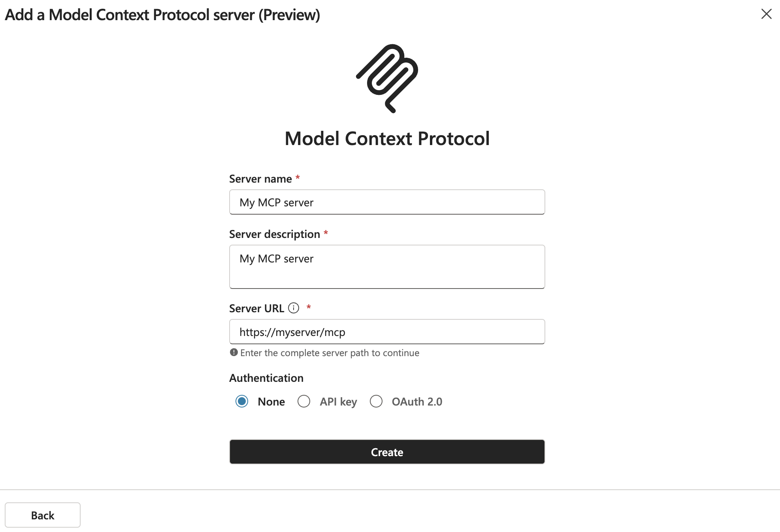This screenshot has width=780, height=532.
Task: Click the dialog title text at top
Action: click(162, 15)
